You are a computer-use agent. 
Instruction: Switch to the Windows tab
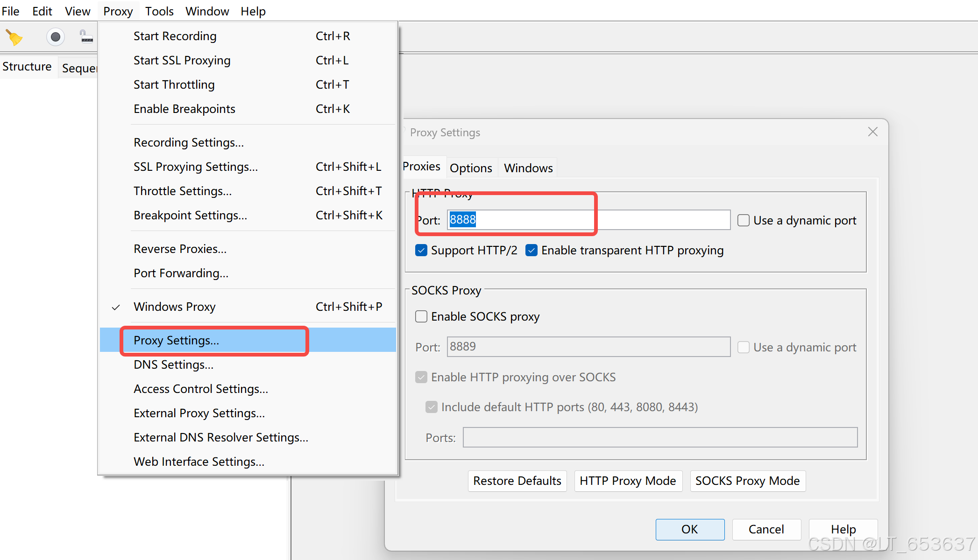[x=528, y=168]
